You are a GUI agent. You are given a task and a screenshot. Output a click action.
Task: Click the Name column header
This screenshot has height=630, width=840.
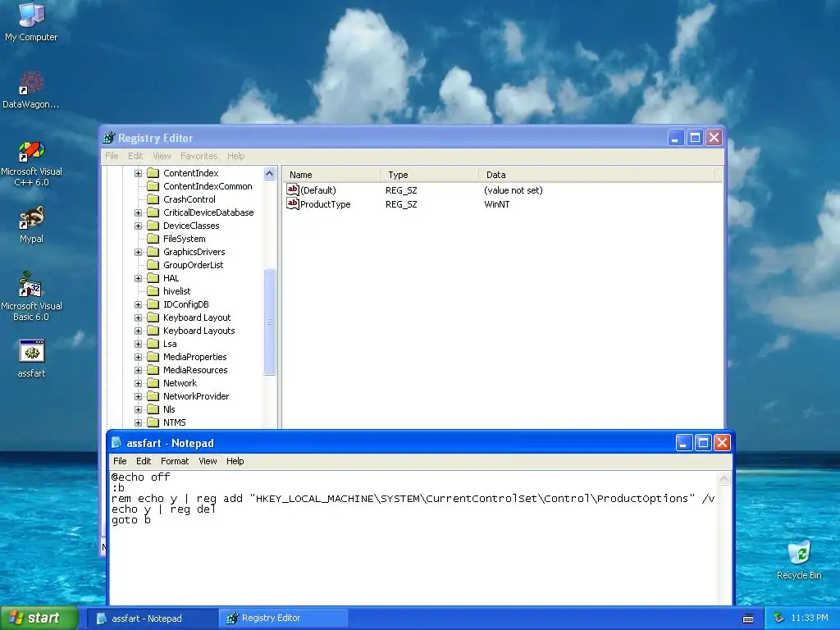331,175
